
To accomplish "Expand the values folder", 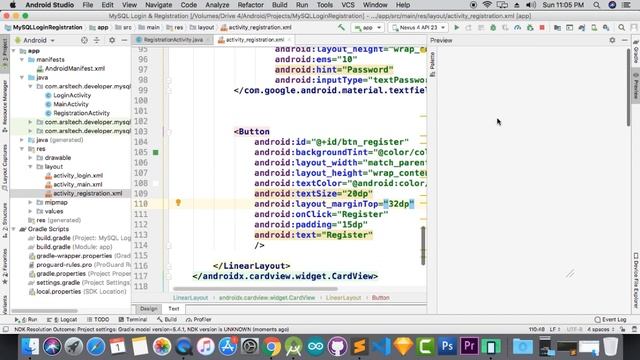I will [x=30, y=211].
